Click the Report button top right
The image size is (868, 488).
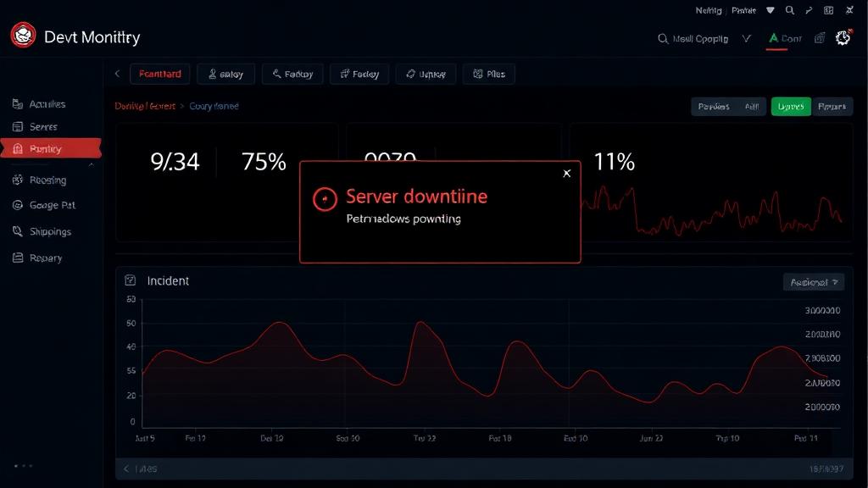point(832,106)
